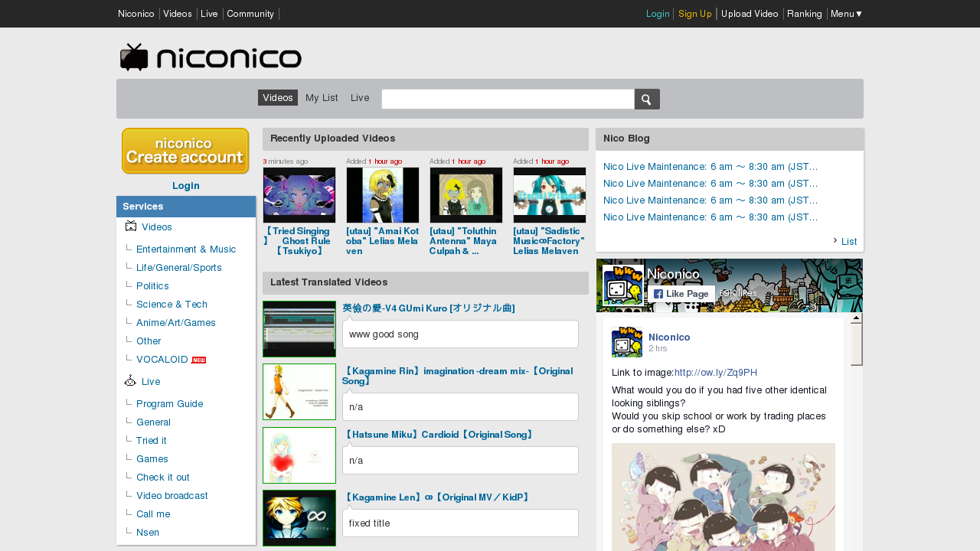Click the magnifier search button
The width and height of the screenshot is (980, 551).
point(647,99)
